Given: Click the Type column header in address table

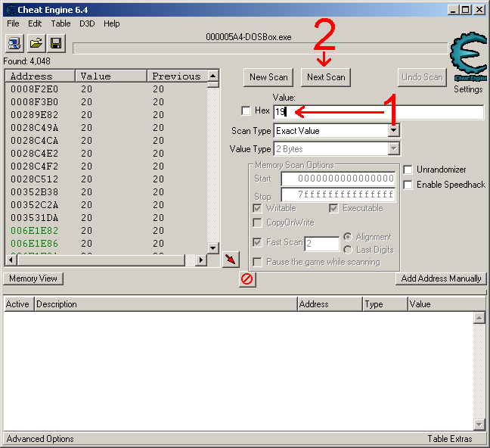Looking at the screenshot, I should [385, 304].
